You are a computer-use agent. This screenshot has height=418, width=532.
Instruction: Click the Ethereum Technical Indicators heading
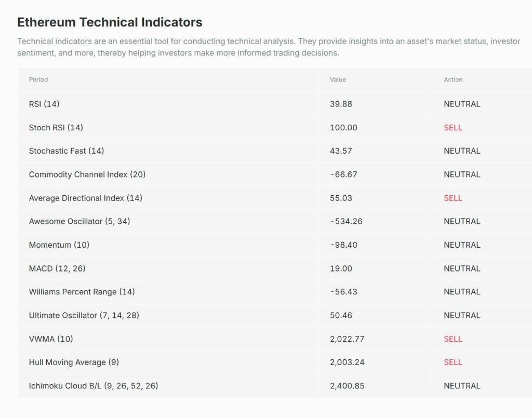pyautogui.click(x=110, y=22)
